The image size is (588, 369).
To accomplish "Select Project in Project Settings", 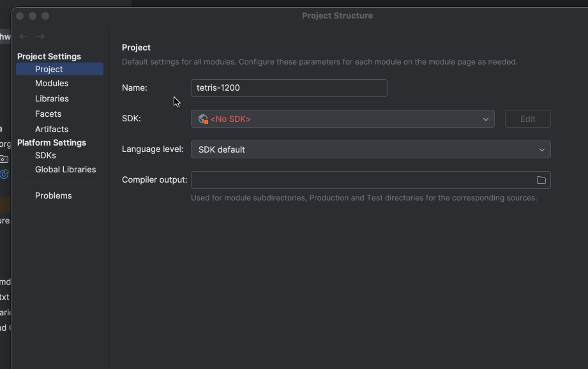I will tap(49, 69).
